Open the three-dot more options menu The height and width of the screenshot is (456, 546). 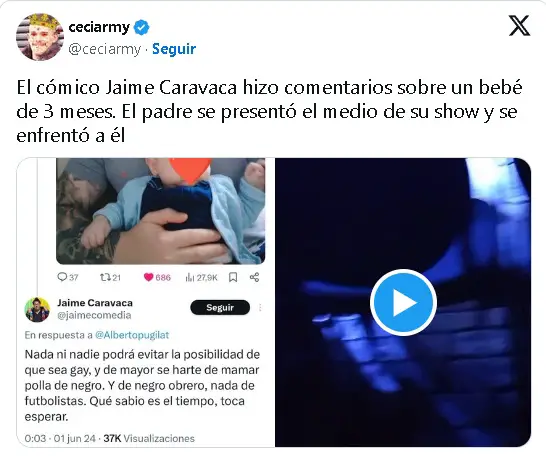260,307
